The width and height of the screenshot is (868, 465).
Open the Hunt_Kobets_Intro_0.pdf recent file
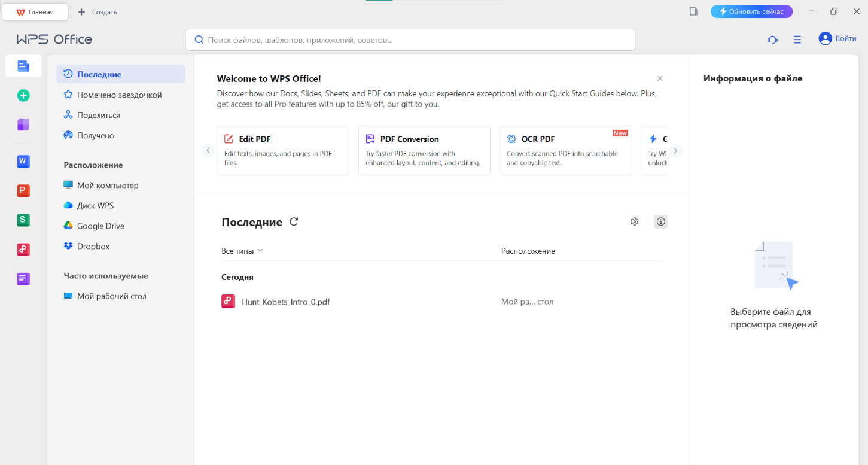point(285,302)
